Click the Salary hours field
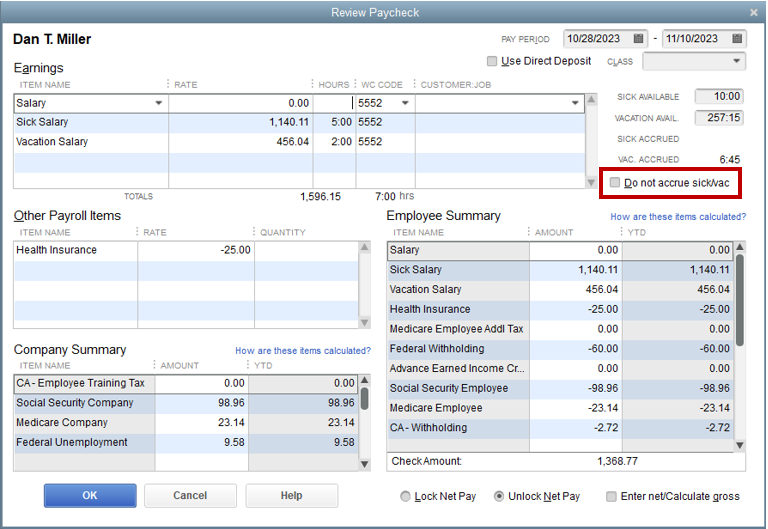768x529 pixels. tap(333, 103)
